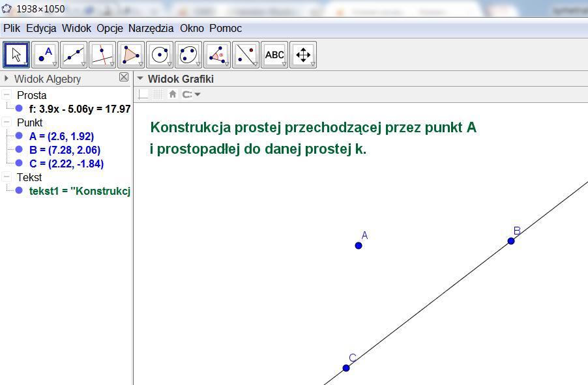Click the Widok Algebry panel title
Viewport: 588px width, 385px height.
click(48, 79)
